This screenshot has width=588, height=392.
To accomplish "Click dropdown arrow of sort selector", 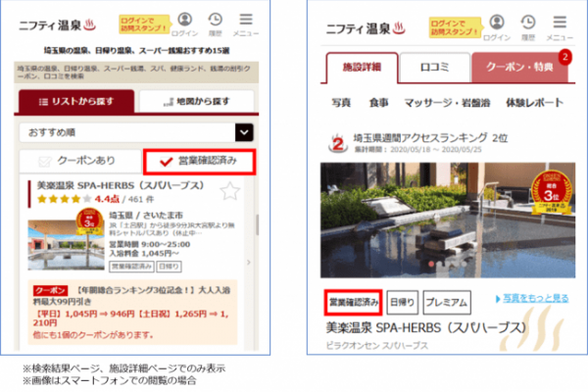I will point(244,132).
